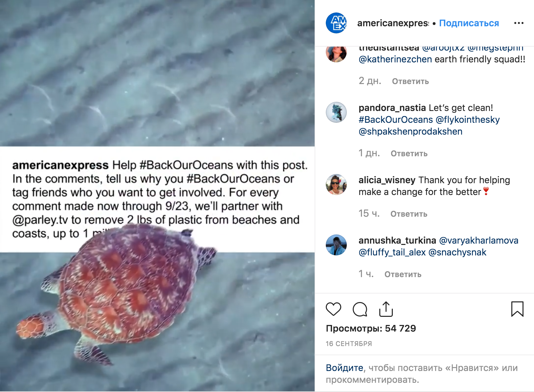The height and width of the screenshot is (392, 534).
Task: Open the 16 сентября post date
Action: pyautogui.click(x=349, y=344)
